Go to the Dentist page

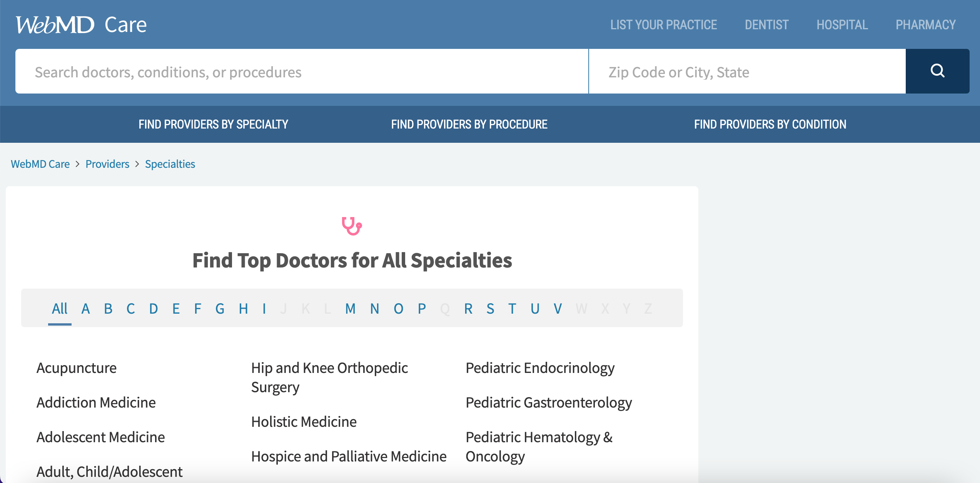[766, 25]
